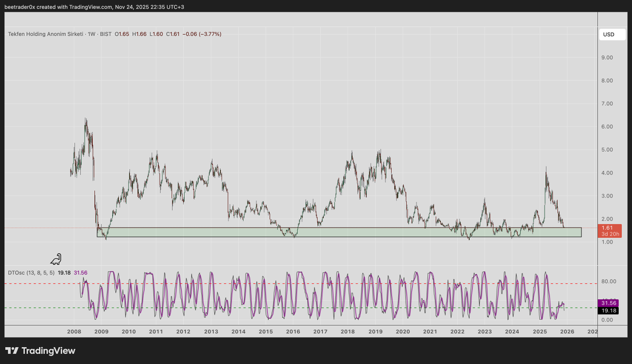Image resolution: width=632 pixels, height=364 pixels.
Task: Click the 9.00 price axis label
Action: tap(608, 57)
